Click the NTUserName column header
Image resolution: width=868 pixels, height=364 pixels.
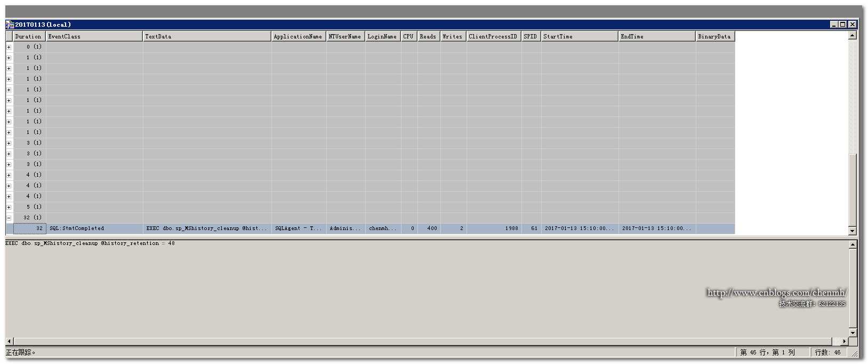click(x=345, y=36)
